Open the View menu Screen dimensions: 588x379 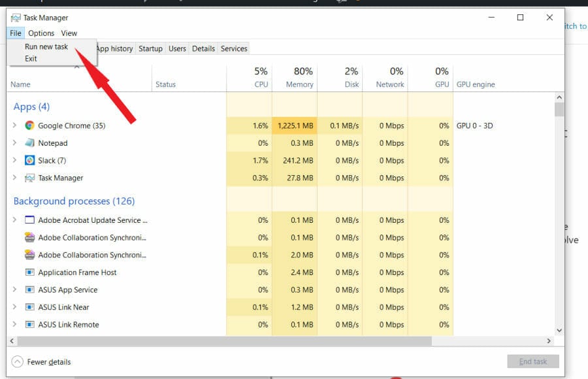coord(69,33)
